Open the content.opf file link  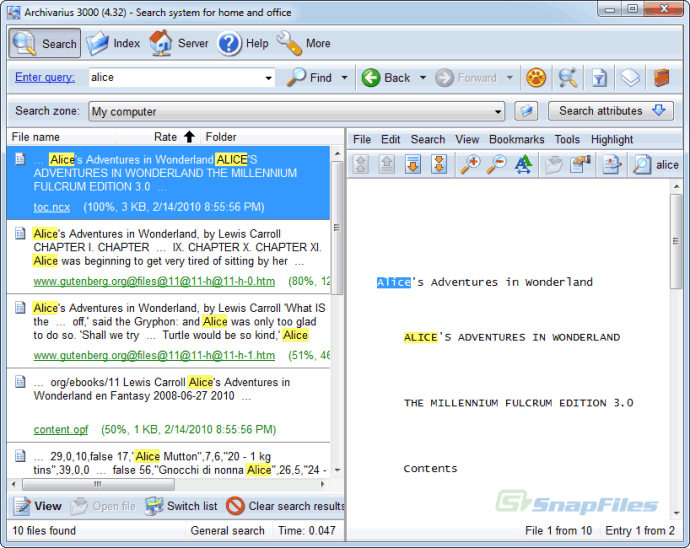[61, 429]
